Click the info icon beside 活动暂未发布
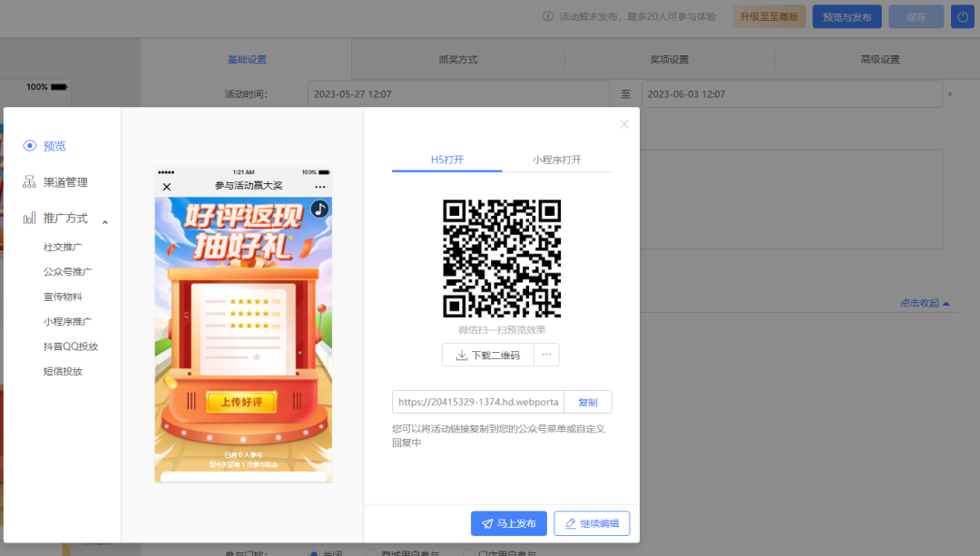 pyautogui.click(x=548, y=17)
